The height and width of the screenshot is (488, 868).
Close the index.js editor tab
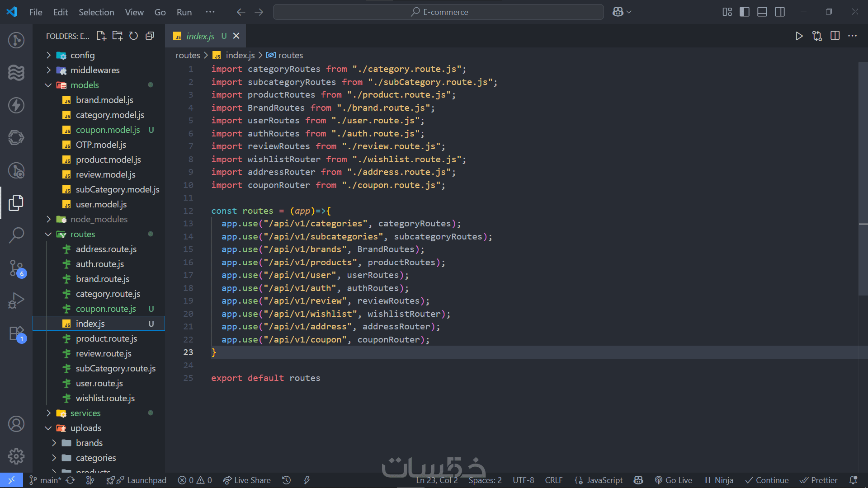click(236, 36)
